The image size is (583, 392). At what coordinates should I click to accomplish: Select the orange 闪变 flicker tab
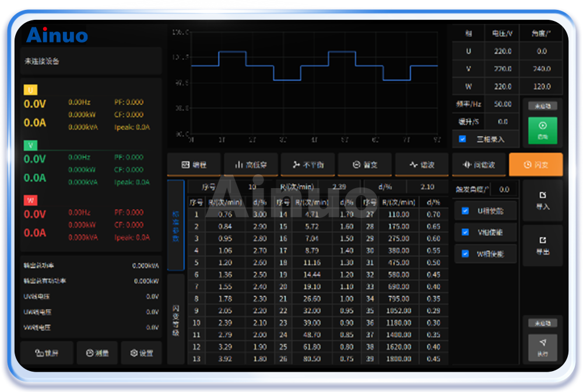point(535,165)
